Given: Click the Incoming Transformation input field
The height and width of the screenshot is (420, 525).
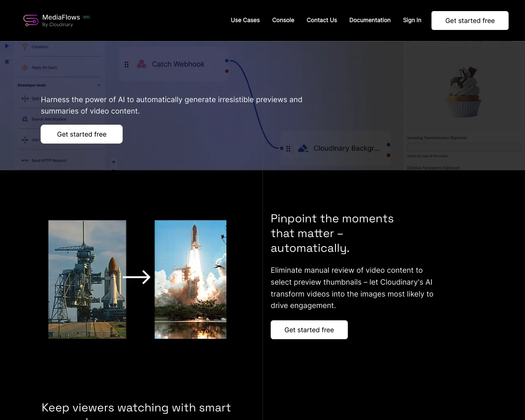Looking at the screenshot, I should [463, 147].
